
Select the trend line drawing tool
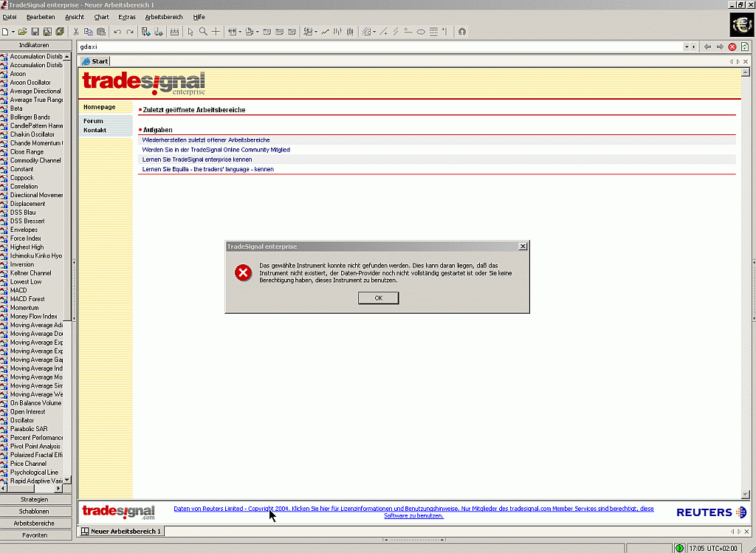point(383,32)
